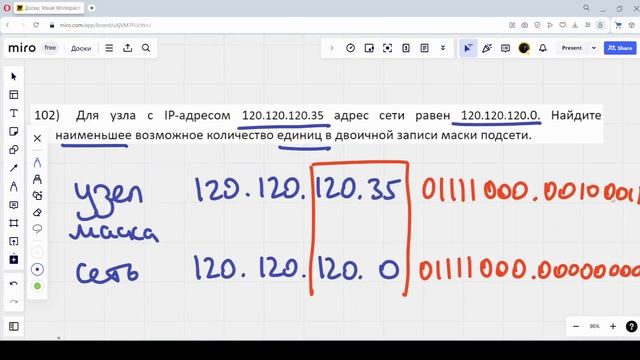Select the Shapes tool

pyautogui.click(x=13, y=150)
